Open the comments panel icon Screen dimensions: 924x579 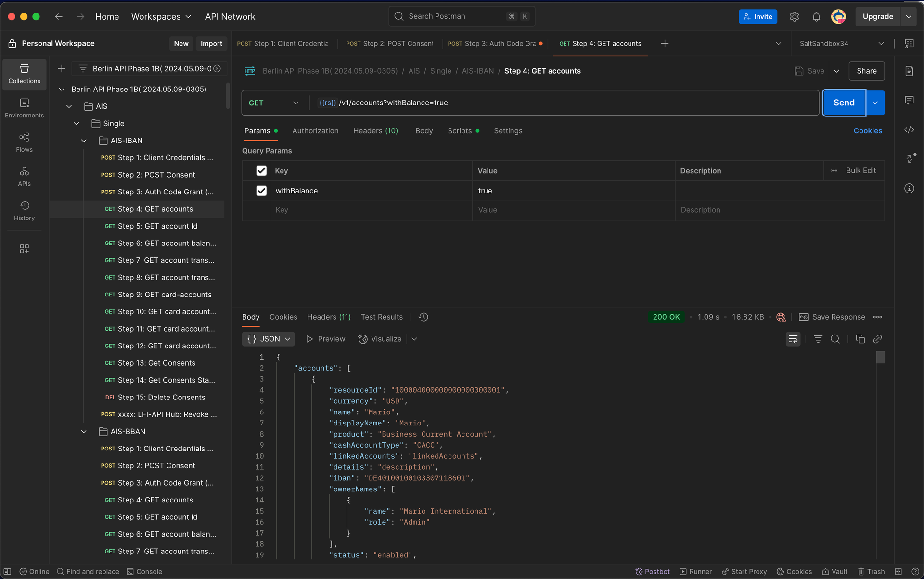tap(909, 100)
